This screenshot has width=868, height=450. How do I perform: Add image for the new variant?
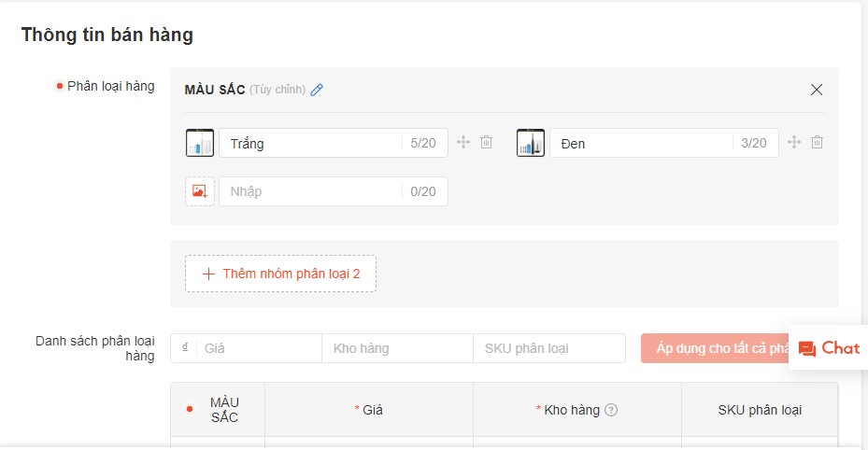pyautogui.click(x=200, y=191)
